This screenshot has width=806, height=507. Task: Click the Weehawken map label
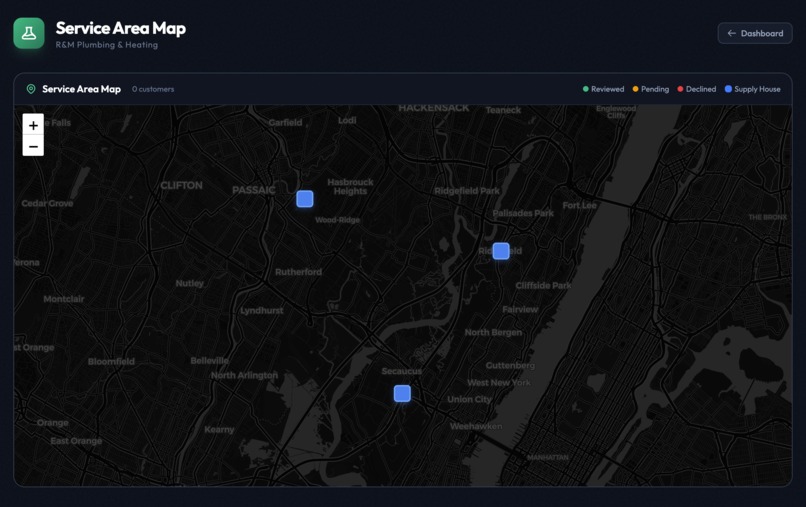[476, 426]
